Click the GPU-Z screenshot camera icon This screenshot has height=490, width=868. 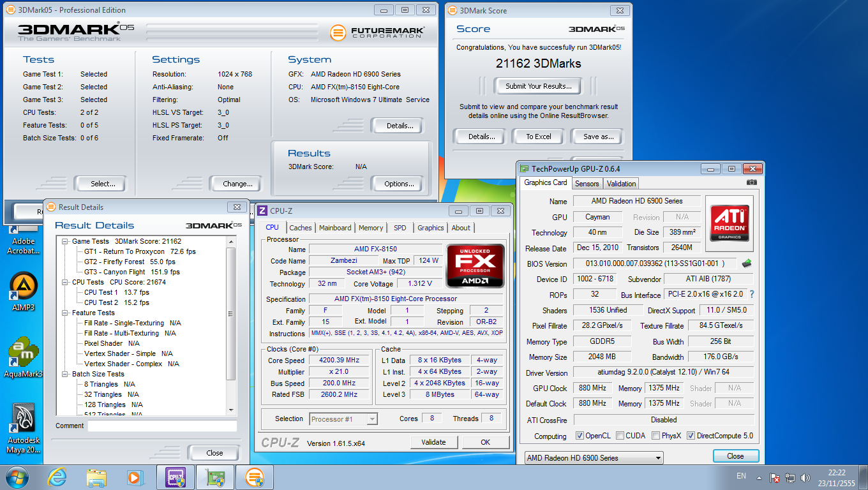click(752, 182)
